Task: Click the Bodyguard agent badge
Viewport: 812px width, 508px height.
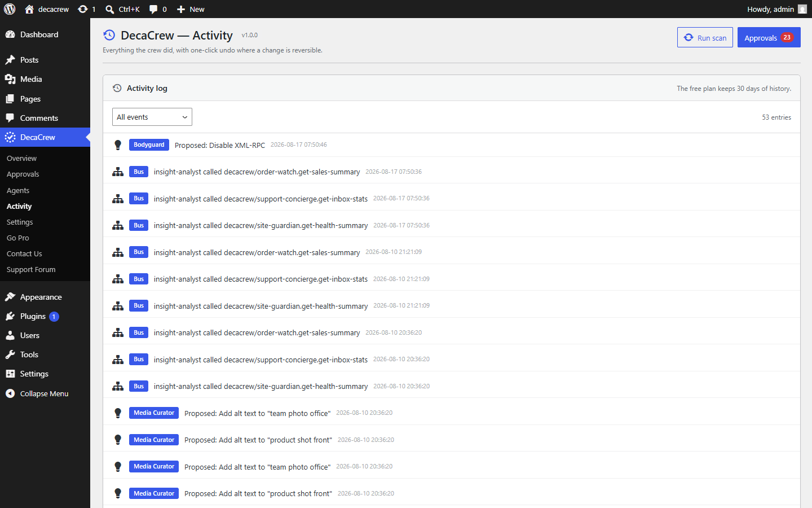Action: pyautogui.click(x=149, y=144)
